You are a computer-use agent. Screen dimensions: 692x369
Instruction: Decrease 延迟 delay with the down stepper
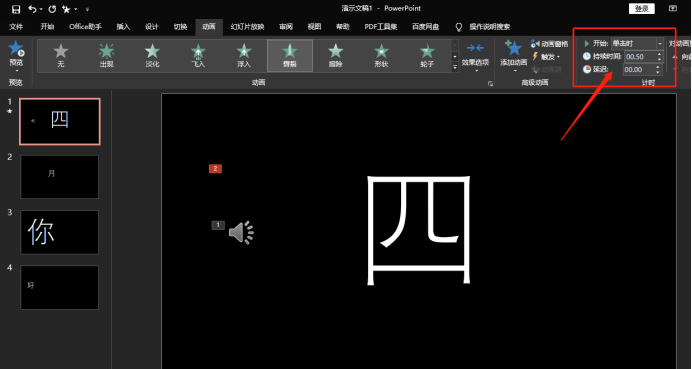(658, 72)
